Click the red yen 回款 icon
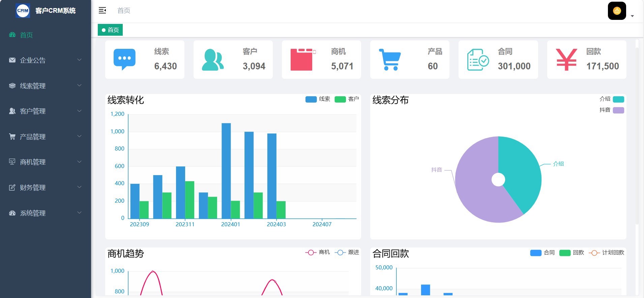The height and width of the screenshot is (298, 644). [566, 60]
